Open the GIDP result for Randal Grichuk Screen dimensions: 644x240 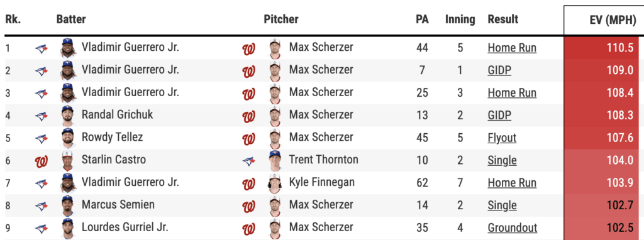pyautogui.click(x=499, y=115)
